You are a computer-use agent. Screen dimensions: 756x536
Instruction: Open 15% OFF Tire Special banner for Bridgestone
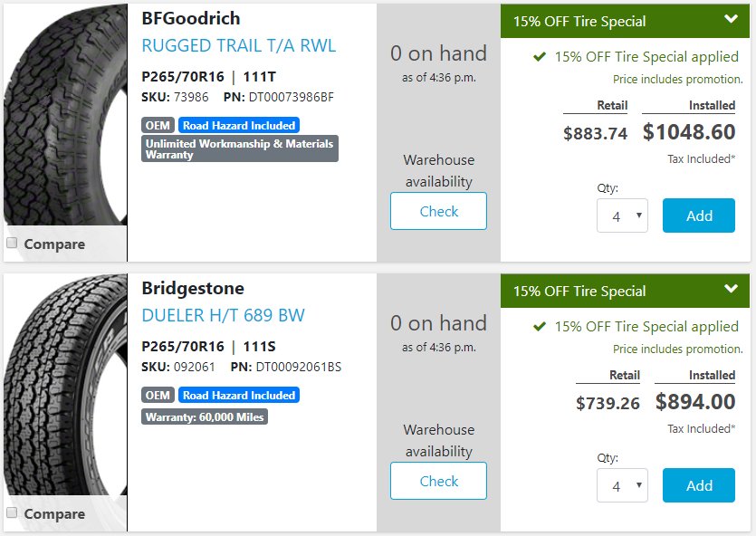[x=625, y=291]
